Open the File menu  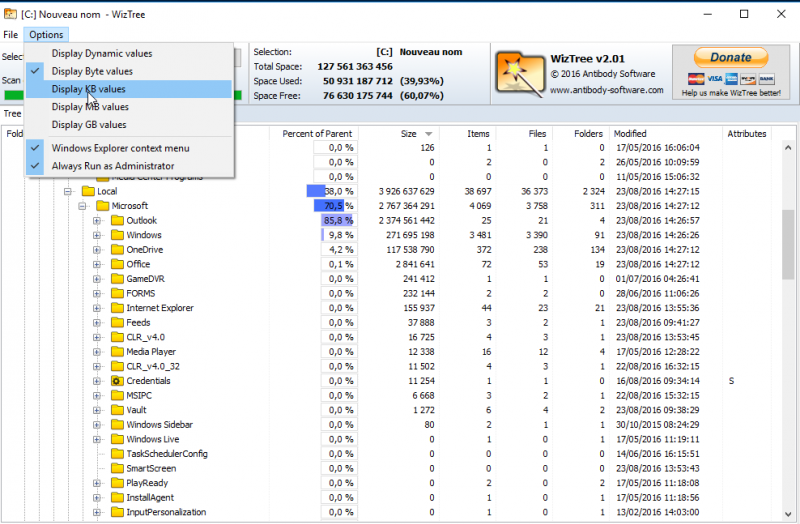pyautogui.click(x=10, y=35)
